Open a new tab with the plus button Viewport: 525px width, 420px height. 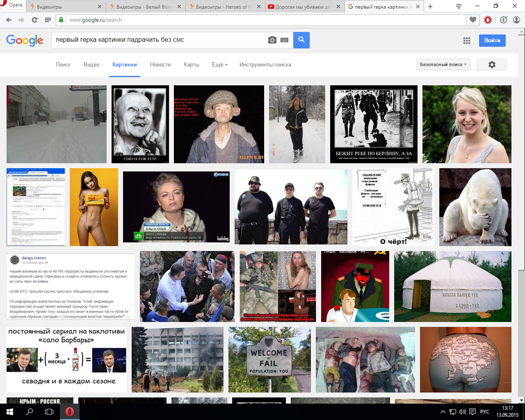(x=430, y=7)
